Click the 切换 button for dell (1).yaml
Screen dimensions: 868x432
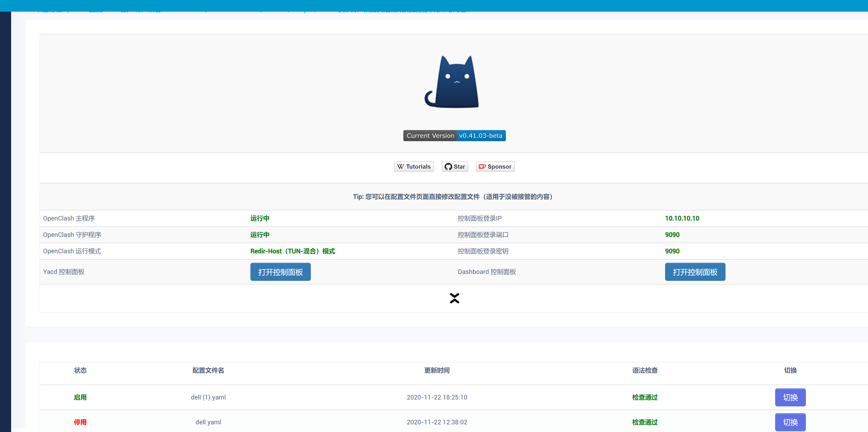[x=790, y=397]
